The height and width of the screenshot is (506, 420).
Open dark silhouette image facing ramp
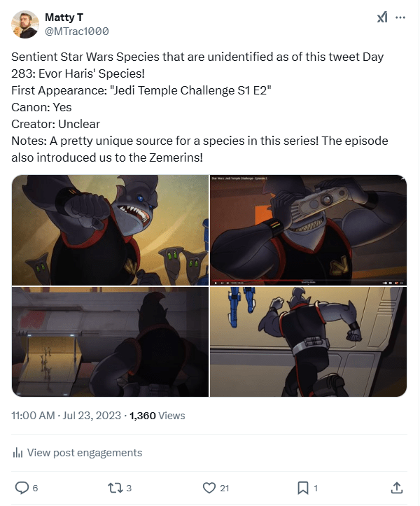pos(110,342)
